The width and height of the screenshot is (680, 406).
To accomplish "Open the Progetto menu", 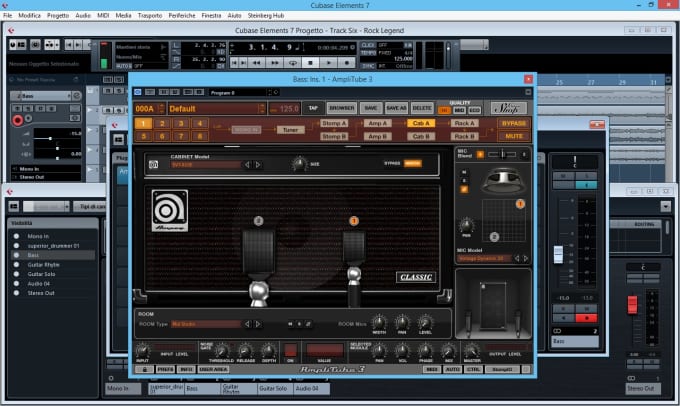I will tap(58, 16).
